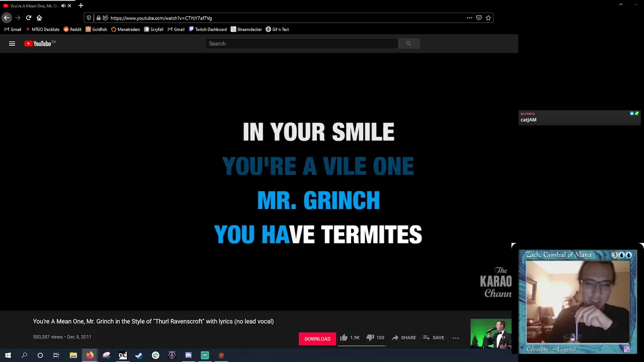Open File Explorer from taskbar
The width and height of the screenshot is (644, 362).
(x=73, y=355)
